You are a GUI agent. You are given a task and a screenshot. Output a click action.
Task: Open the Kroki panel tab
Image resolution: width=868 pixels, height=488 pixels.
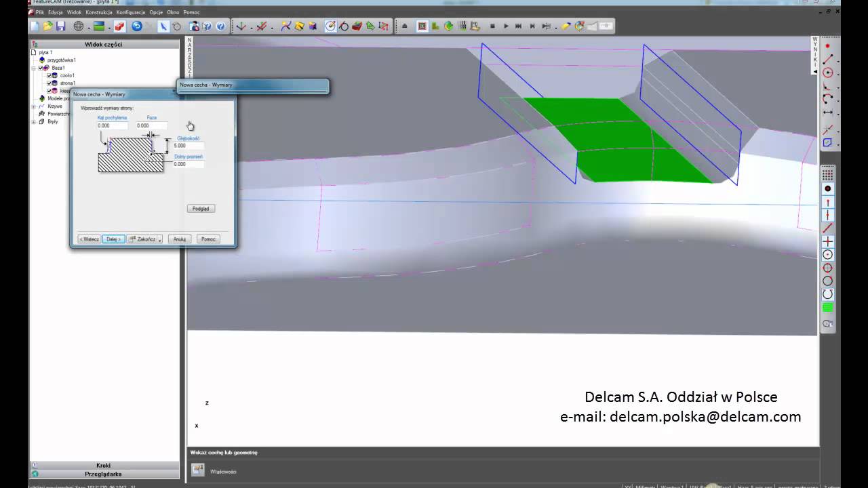pos(103,466)
